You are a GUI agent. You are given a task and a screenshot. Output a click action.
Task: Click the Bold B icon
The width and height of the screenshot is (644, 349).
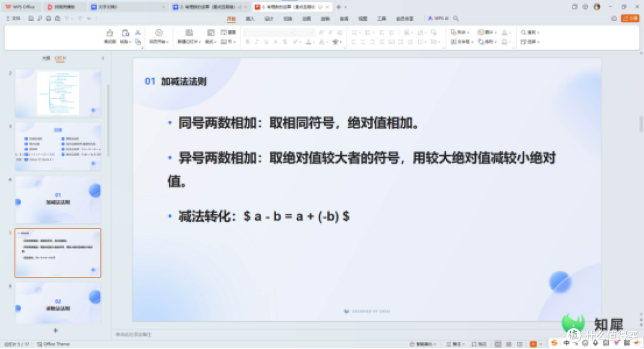click(247, 42)
